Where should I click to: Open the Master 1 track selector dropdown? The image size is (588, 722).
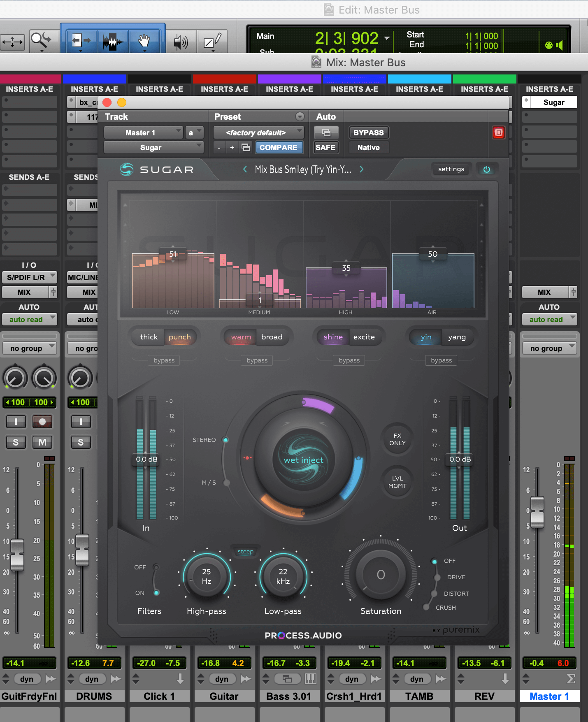(x=143, y=132)
